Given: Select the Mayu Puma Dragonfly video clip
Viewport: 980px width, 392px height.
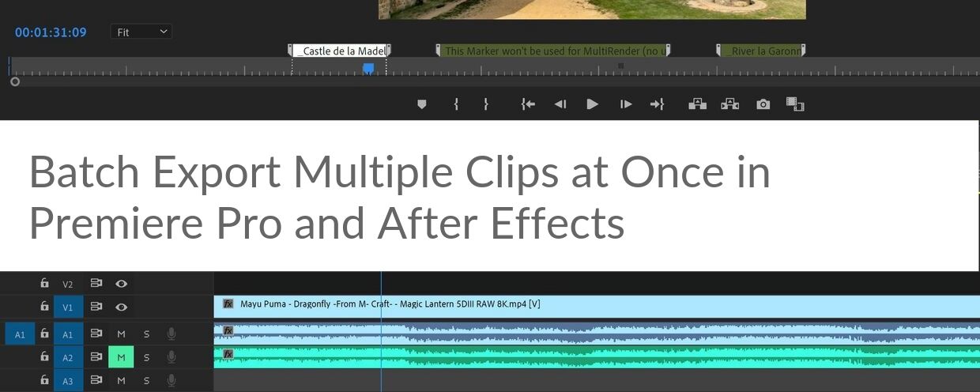Looking at the screenshot, I should point(597,306).
